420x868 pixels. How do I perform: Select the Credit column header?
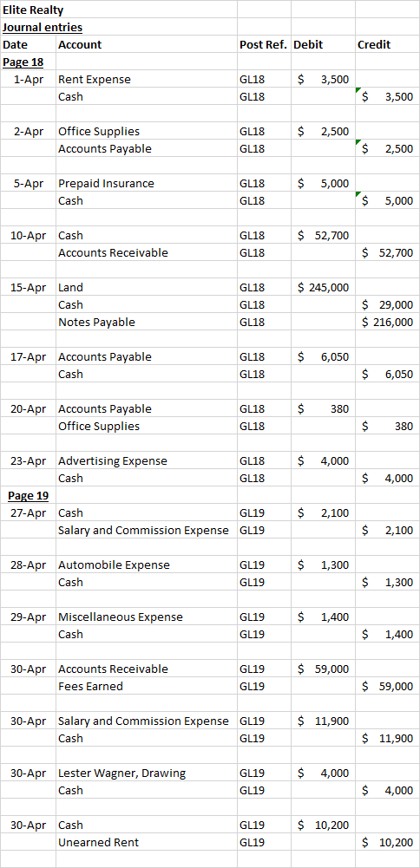pyautogui.click(x=387, y=45)
